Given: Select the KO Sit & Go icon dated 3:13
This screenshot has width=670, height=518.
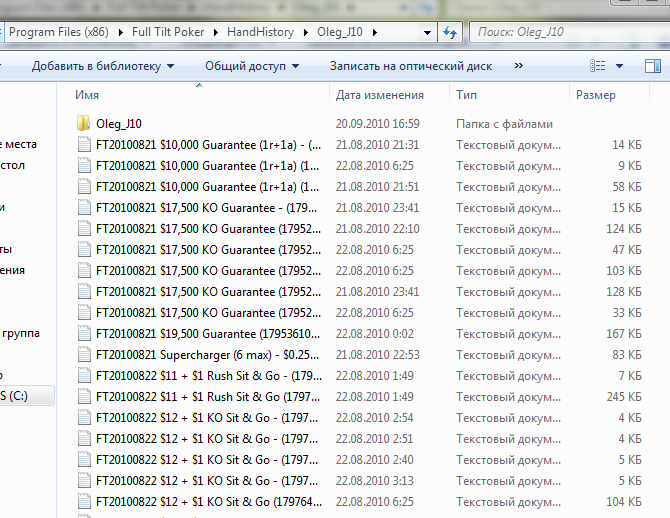Looking at the screenshot, I should (84, 480).
